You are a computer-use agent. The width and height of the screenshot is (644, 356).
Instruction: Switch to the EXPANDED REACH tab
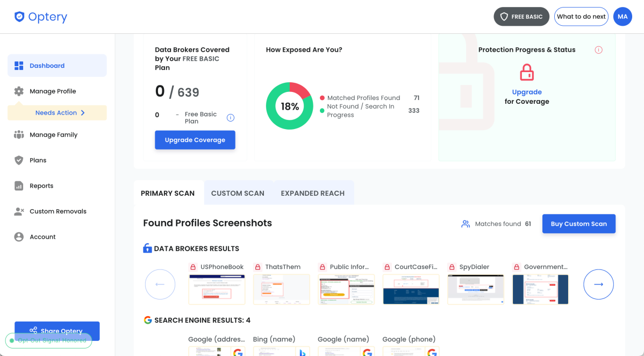312,193
